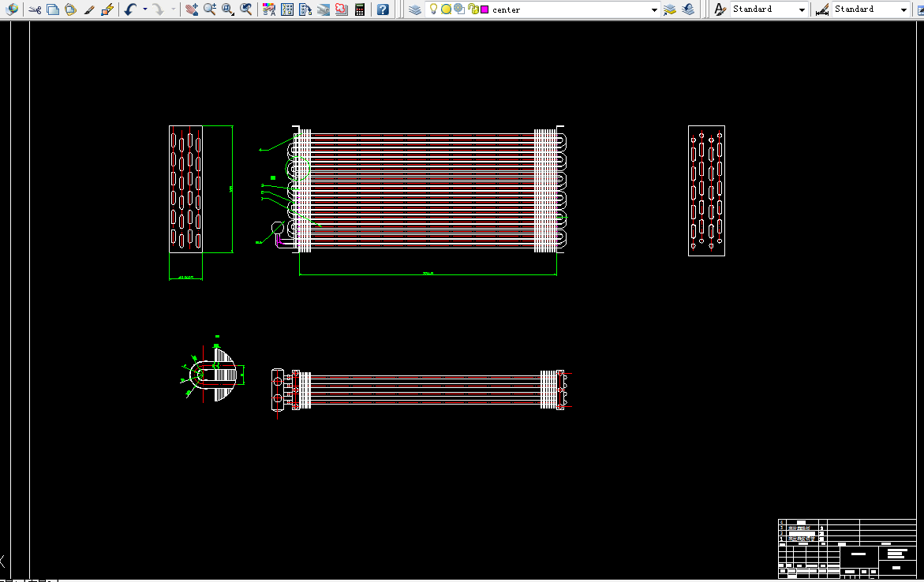Image resolution: width=924 pixels, height=582 pixels.
Task: Click the magenta color swatch of center layer
Action: (x=484, y=9)
